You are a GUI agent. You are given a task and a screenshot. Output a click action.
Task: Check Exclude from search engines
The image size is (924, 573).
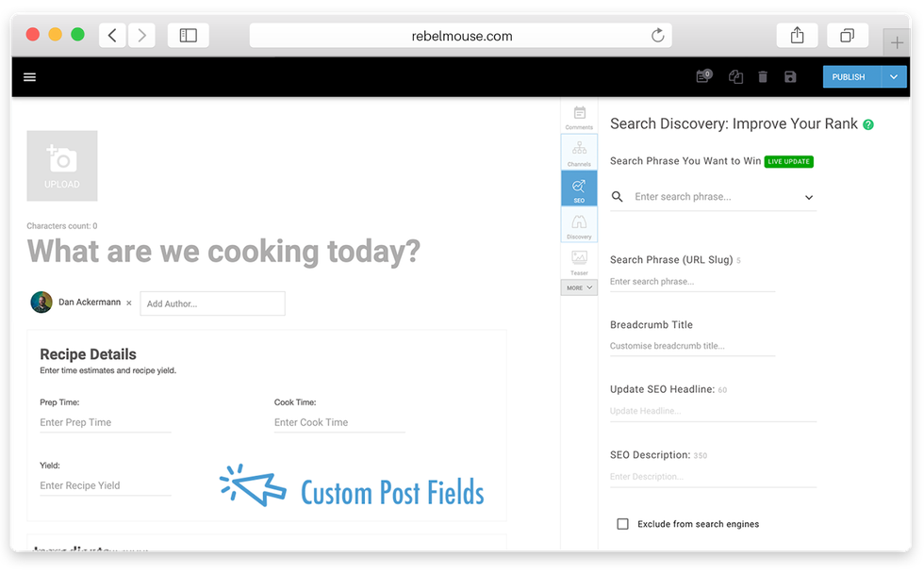pos(622,524)
